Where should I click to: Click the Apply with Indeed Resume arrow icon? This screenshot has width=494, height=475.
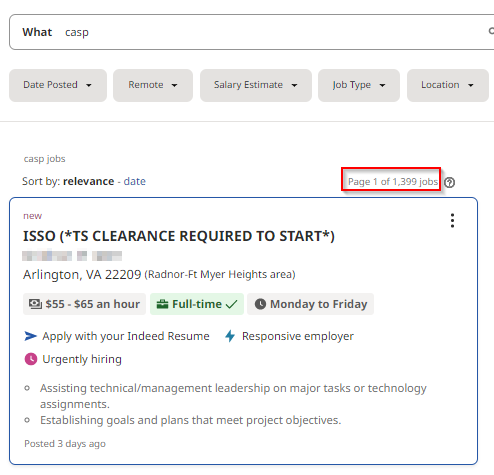click(30, 336)
